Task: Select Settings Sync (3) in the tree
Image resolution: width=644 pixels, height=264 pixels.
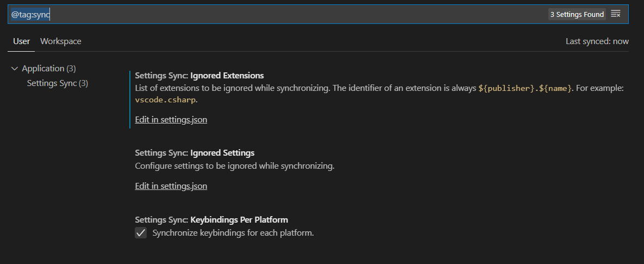Action: (58, 83)
